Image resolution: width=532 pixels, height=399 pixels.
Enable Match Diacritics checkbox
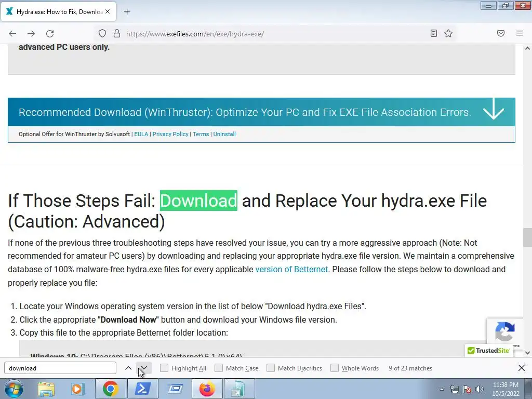coord(271,368)
